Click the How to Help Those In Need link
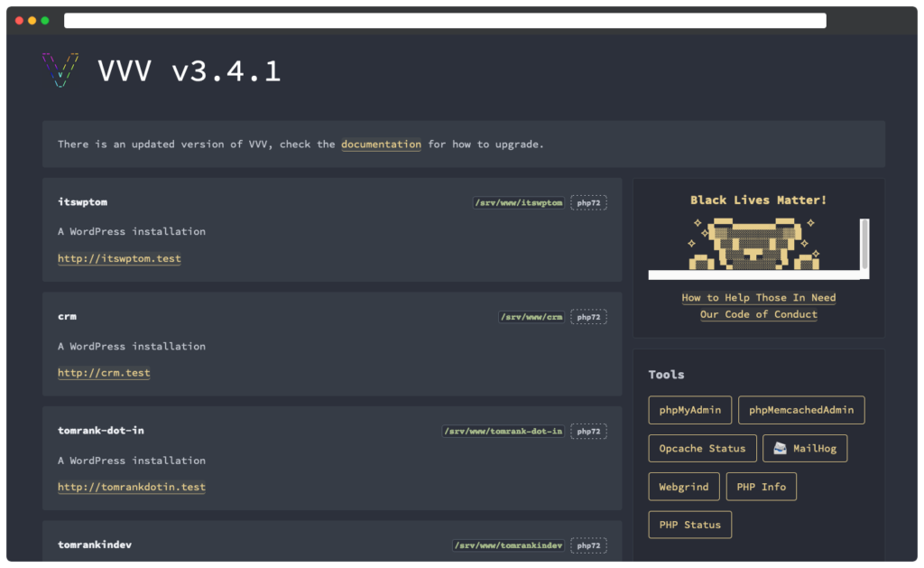This screenshot has height=568, width=924. [758, 298]
